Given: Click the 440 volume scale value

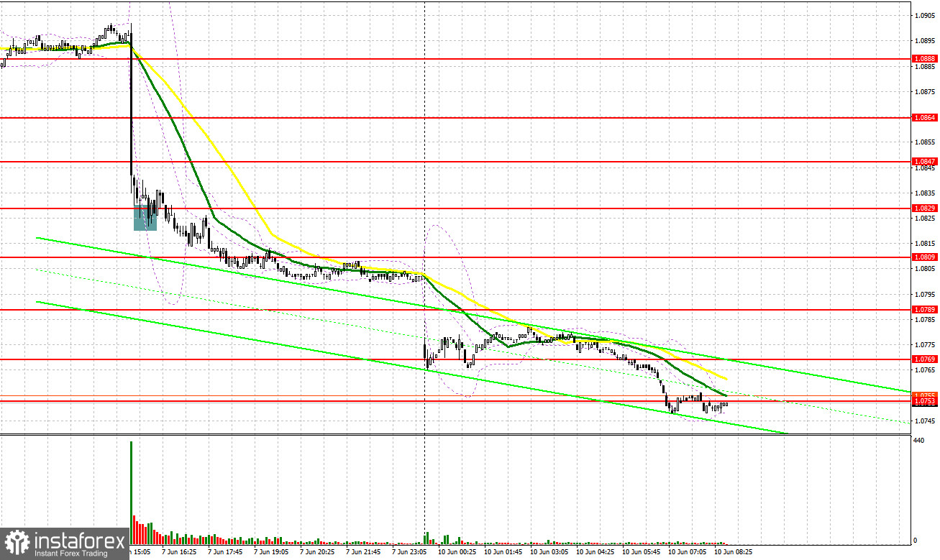Looking at the screenshot, I should [918, 442].
